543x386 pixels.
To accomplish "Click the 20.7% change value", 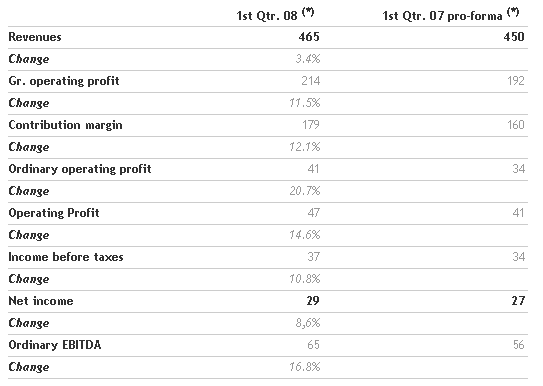I will click(305, 191).
